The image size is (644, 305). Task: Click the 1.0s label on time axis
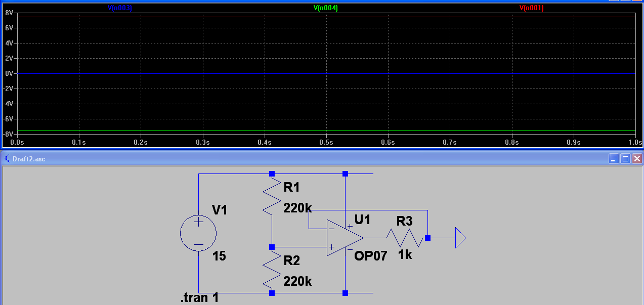pyautogui.click(x=635, y=143)
